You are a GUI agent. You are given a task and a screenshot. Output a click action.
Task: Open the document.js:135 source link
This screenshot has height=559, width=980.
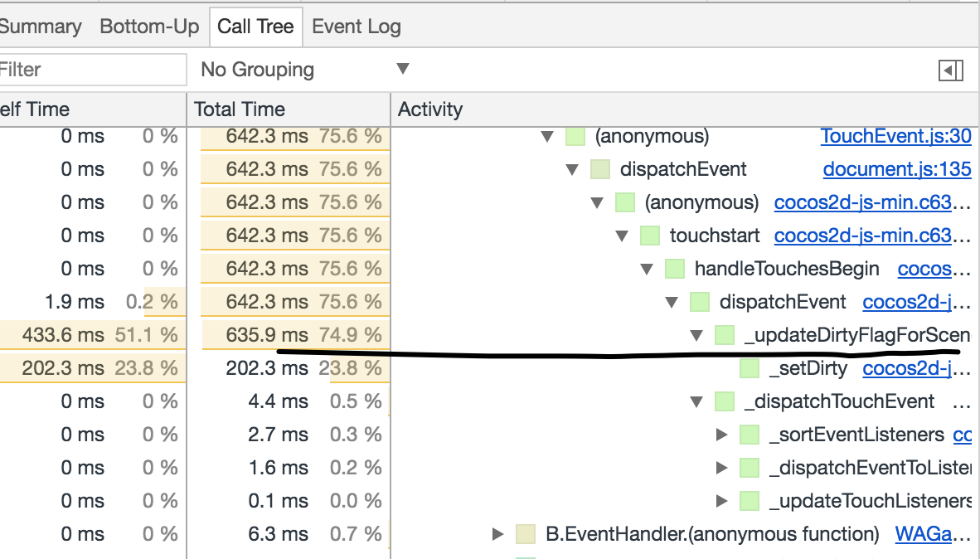click(896, 169)
